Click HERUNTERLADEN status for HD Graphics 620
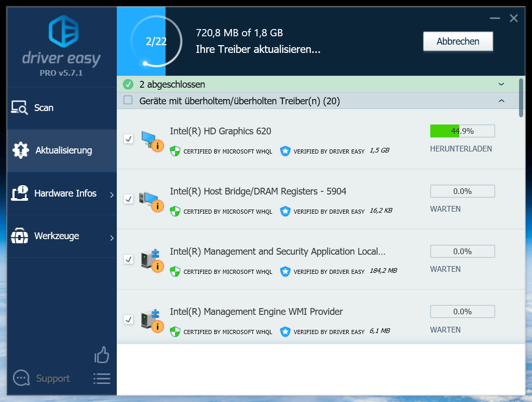 pos(461,149)
